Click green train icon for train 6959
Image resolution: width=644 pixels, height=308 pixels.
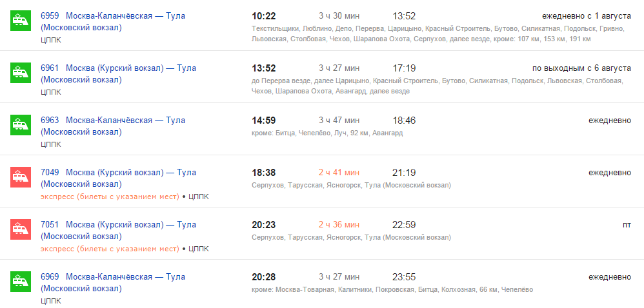(x=21, y=21)
